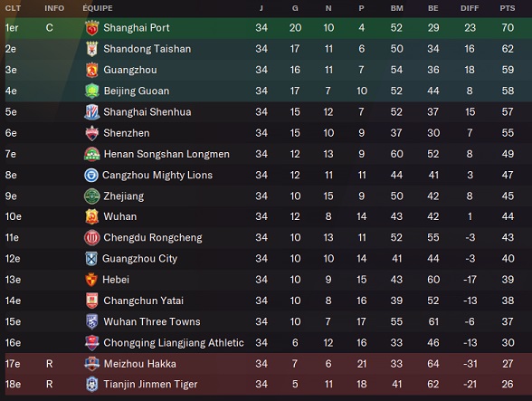
Task: Click the Chengdu Rongcheng red crest
Action: (91, 238)
